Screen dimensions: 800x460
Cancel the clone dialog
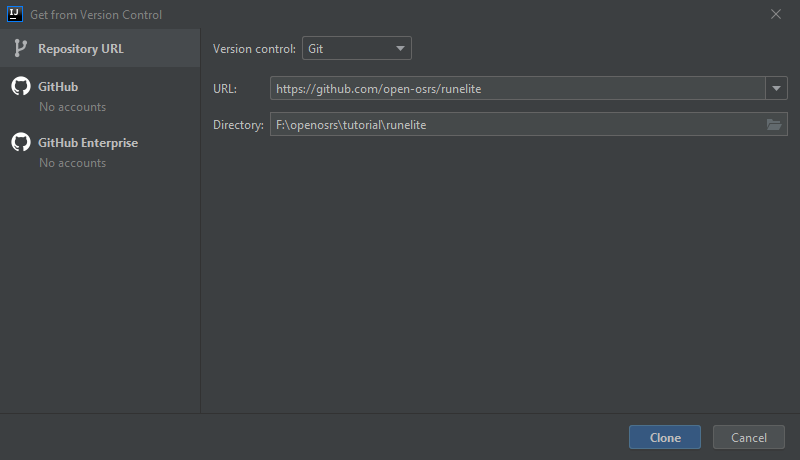(748, 437)
